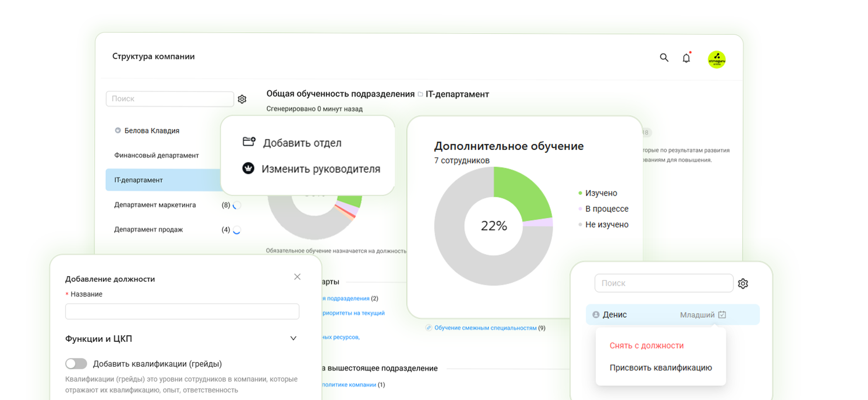Image resolution: width=868 pixels, height=400 pixels.
Task: Click the Сгенерировано 0 минут назад text
Action: 315,109
